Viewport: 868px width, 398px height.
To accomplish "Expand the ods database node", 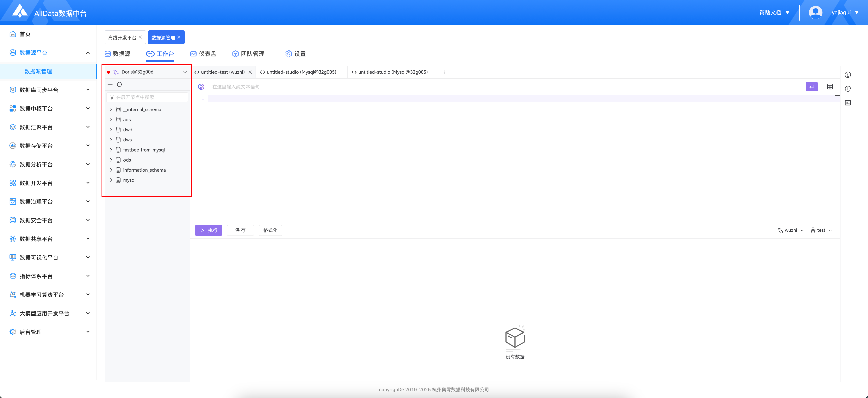I will coord(111,160).
